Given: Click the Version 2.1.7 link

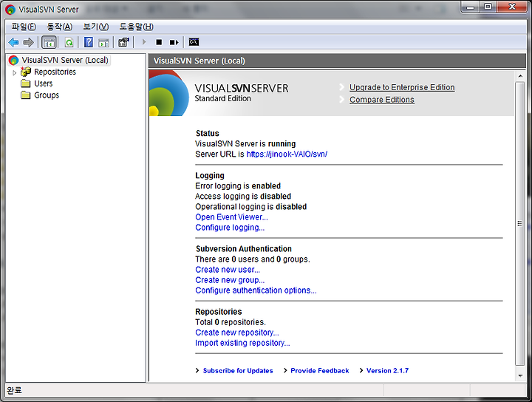Looking at the screenshot, I should click(x=387, y=371).
